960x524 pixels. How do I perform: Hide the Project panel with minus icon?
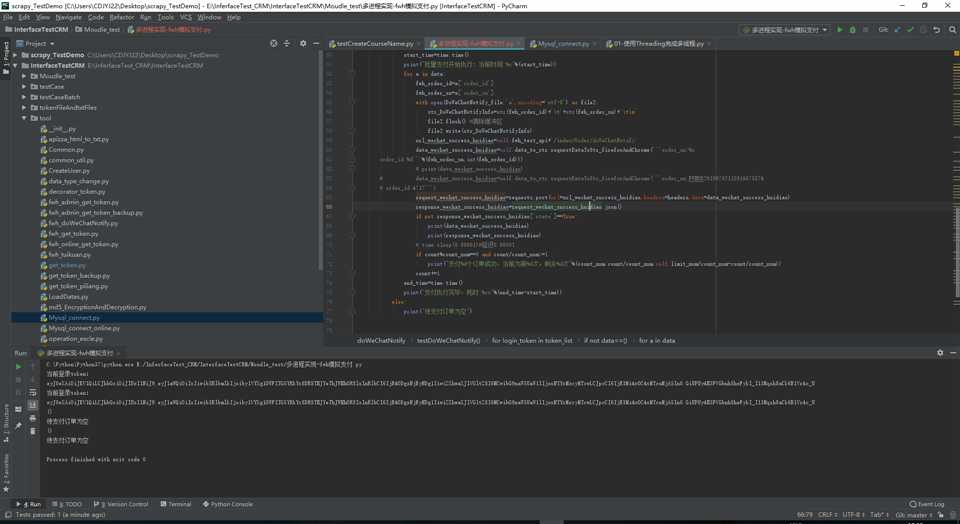316,43
